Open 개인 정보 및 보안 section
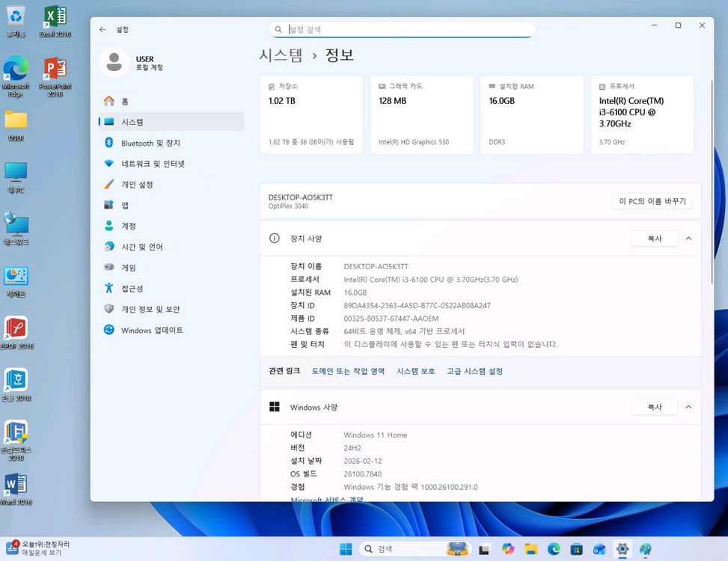 [x=150, y=309]
